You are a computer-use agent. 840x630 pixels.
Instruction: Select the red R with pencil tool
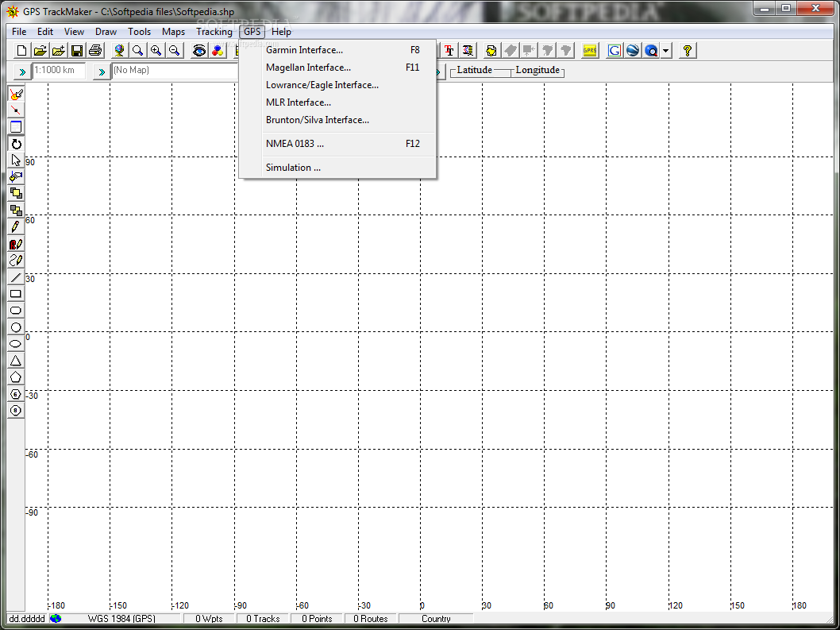pos(16,244)
